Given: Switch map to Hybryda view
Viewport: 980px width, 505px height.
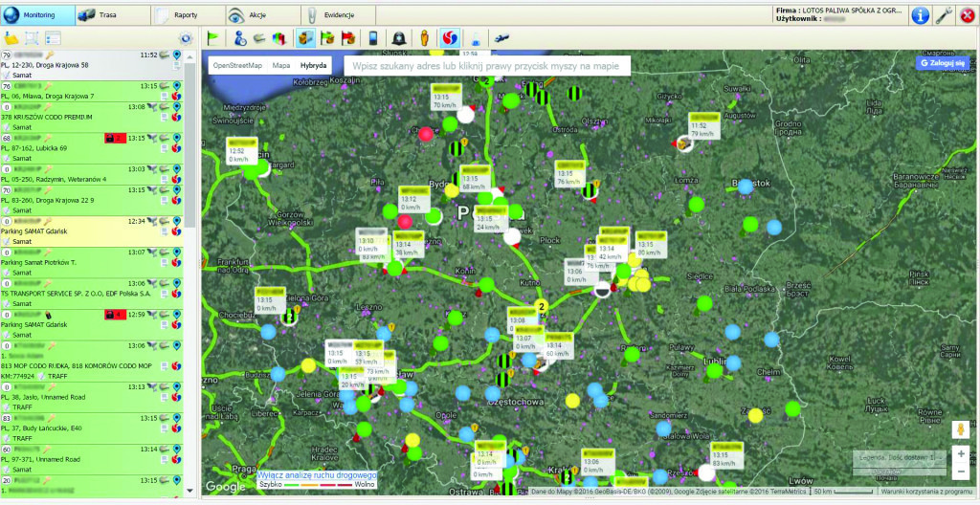Looking at the screenshot, I should tap(314, 65).
